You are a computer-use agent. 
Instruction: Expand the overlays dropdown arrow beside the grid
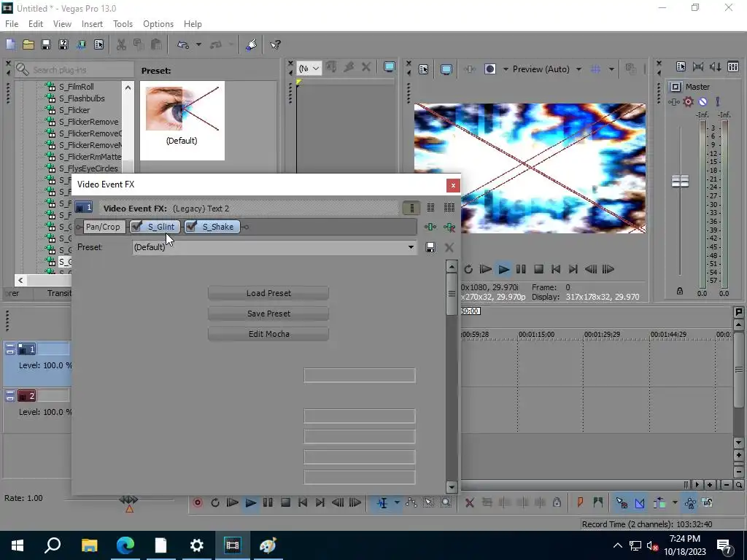pyautogui.click(x=611, y=69)
